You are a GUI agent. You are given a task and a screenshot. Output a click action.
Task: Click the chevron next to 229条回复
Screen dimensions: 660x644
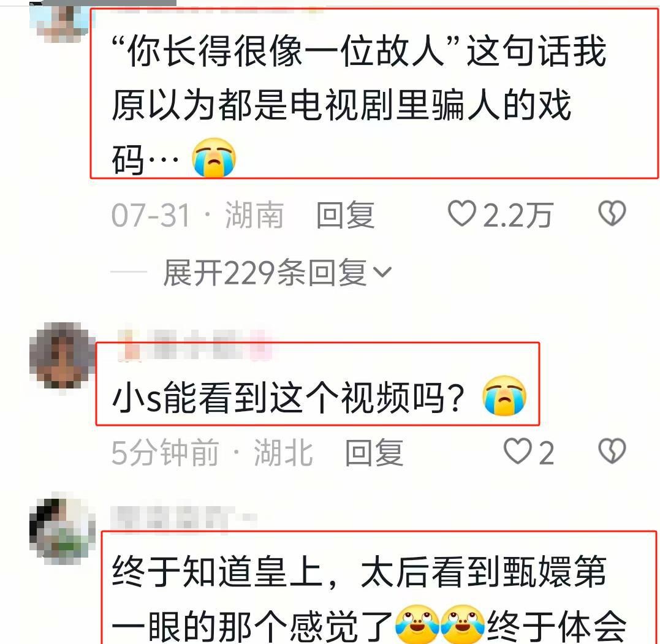click(382, 272)
